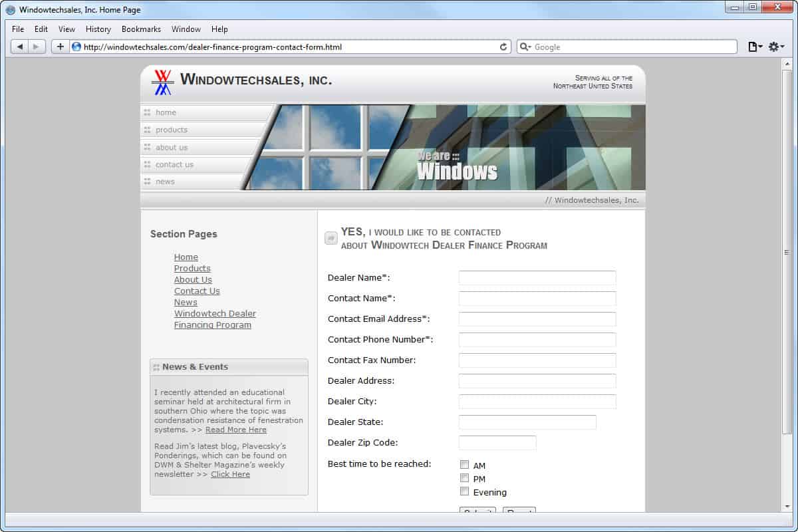
Task: Click the Home link under Section Pages
Action: 186,257
